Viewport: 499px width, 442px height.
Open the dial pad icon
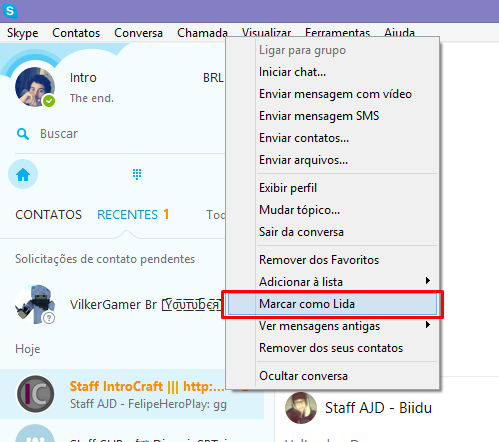pyautogui.click(x=137, y=174)
